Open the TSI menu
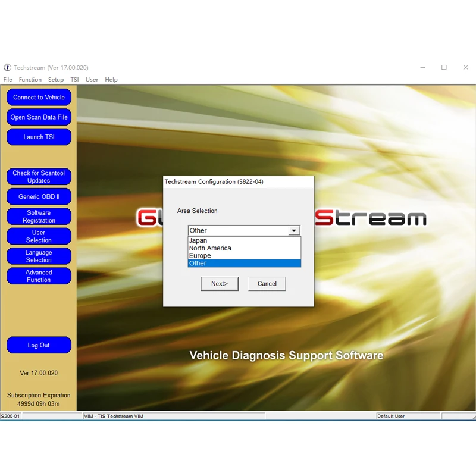The height and width of the screenshot is (476, 476). coord(75,80)
